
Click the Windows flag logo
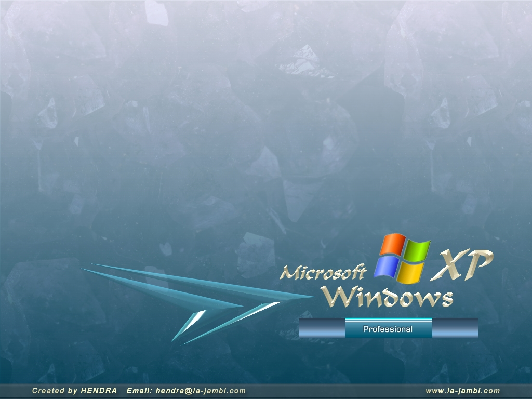[403, 258]
